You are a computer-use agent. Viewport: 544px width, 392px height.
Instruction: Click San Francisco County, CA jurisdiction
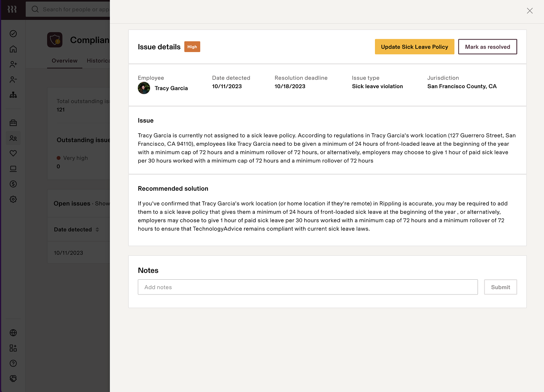(x=462, y=86)
